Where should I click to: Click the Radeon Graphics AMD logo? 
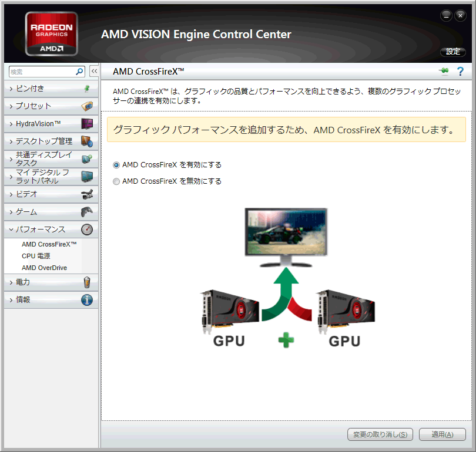51,33
